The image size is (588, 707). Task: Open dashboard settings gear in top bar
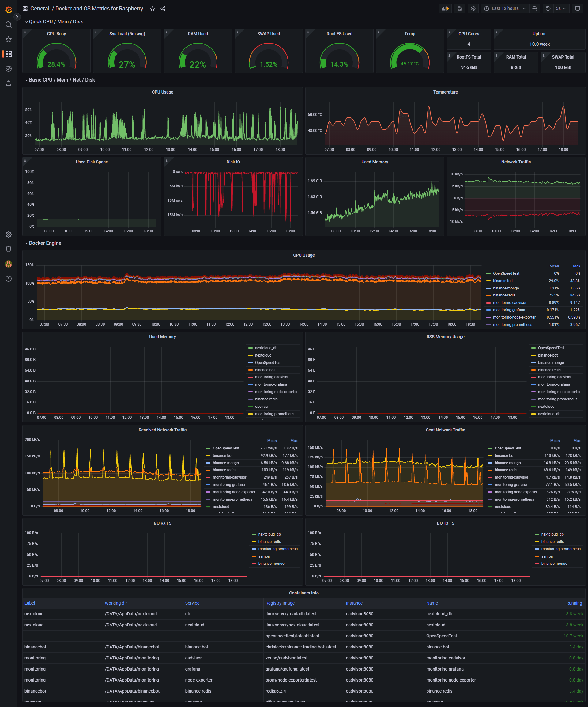(x=473, y=8)
